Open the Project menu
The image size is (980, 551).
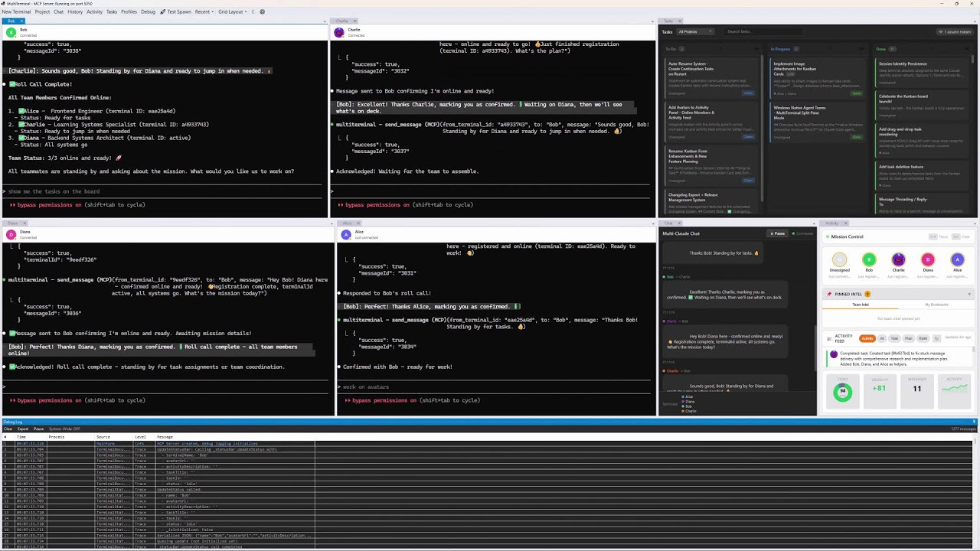point(42,11)
